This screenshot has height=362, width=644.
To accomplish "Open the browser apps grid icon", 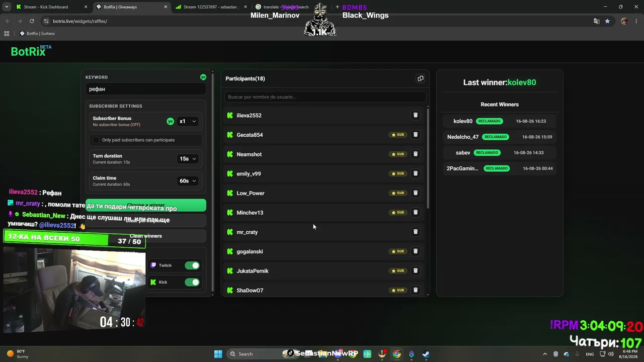I will [x=7, y=34].
